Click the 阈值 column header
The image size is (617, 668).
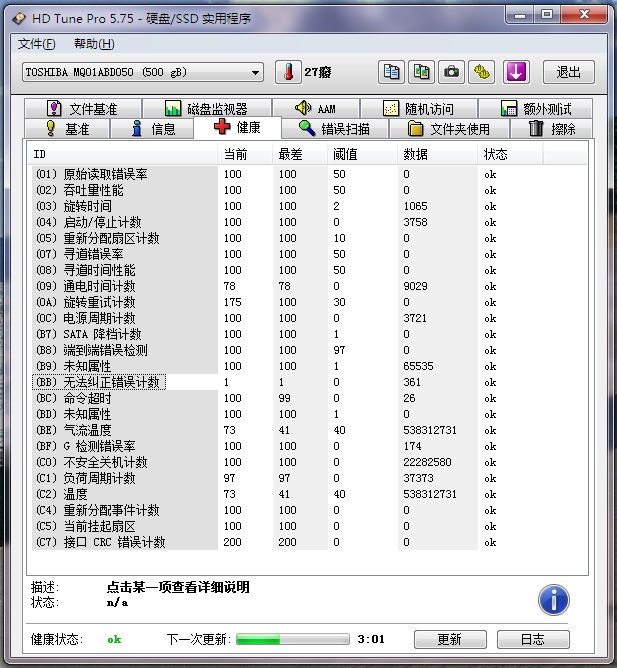(362, 154)
